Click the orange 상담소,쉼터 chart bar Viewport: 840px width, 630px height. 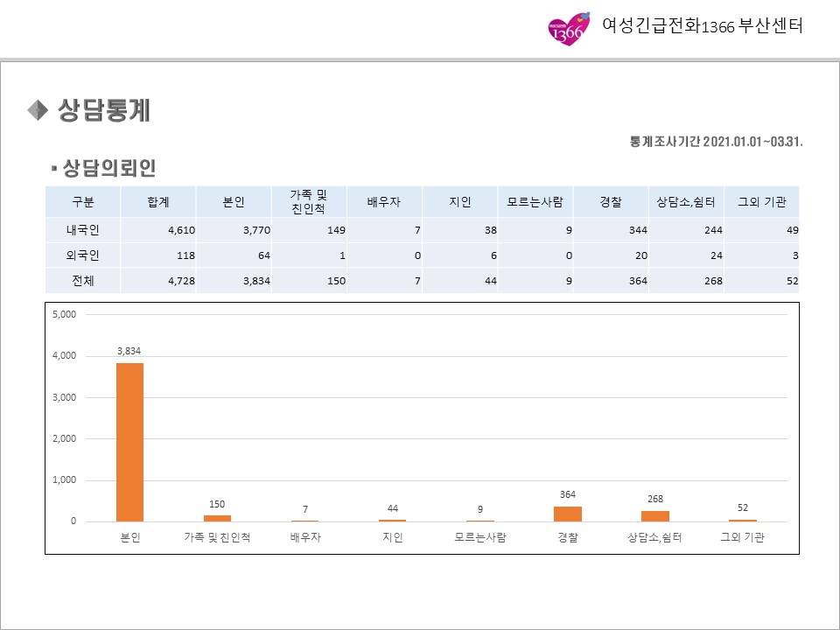655,516
